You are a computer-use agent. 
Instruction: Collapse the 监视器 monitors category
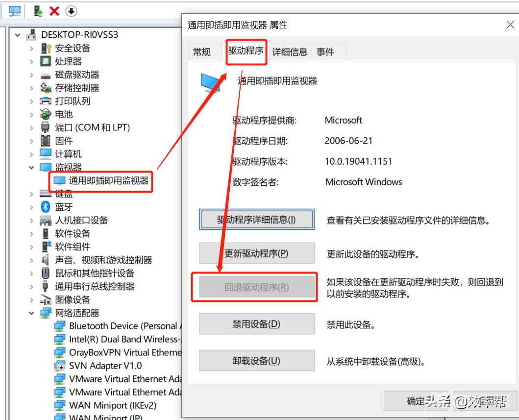coord(31,168)
